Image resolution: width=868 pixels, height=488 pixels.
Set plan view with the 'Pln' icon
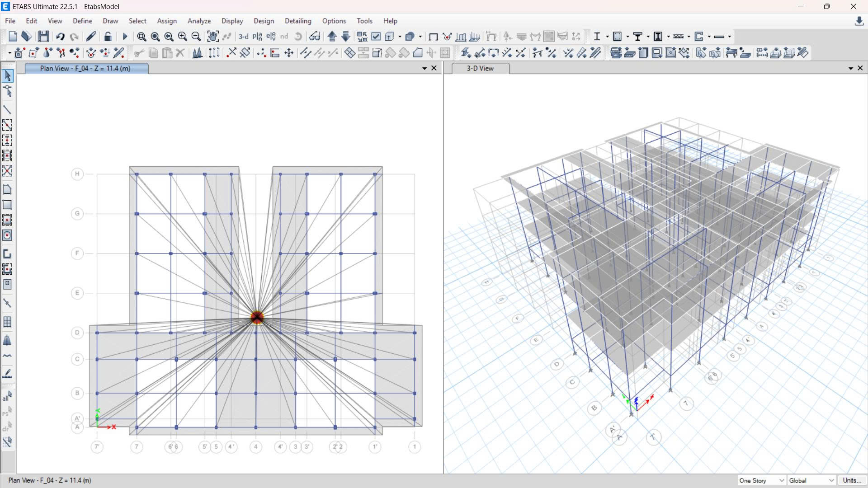click(x=257, y=37)
